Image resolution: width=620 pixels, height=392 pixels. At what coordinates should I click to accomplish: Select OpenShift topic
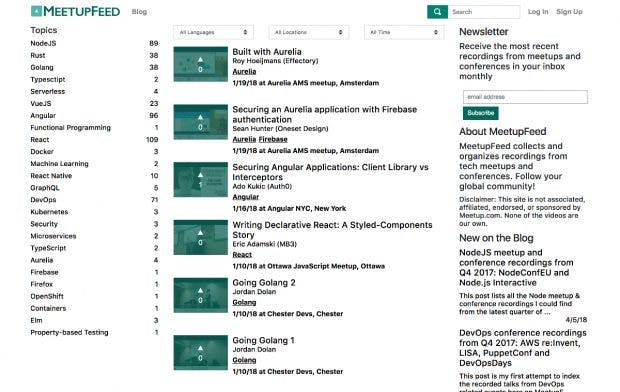tap(47, 296)
